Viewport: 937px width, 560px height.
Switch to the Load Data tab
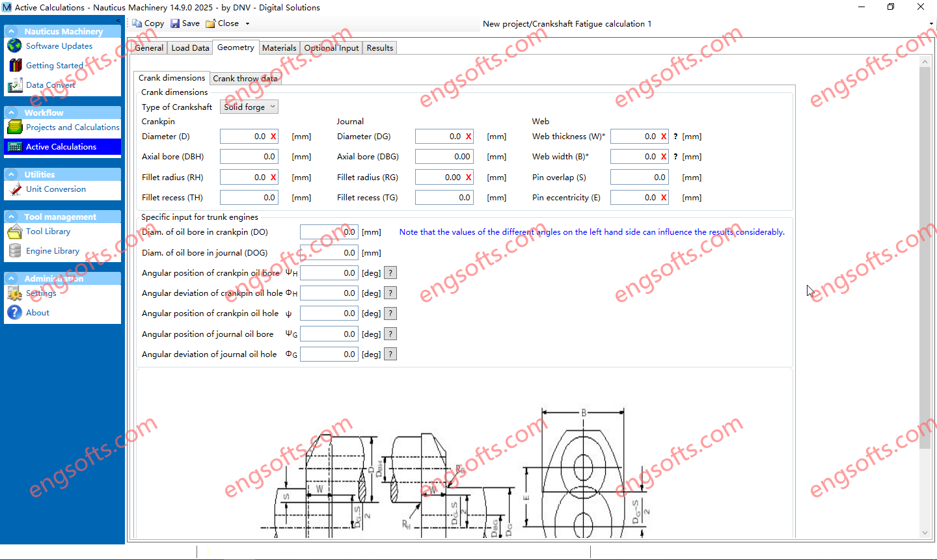point(190,48)
